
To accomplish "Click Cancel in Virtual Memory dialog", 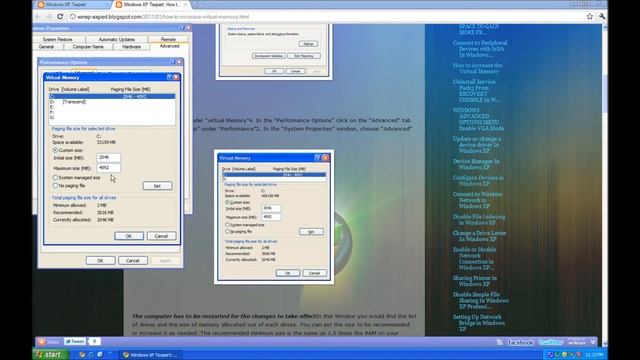I will [x=161, y=236].
